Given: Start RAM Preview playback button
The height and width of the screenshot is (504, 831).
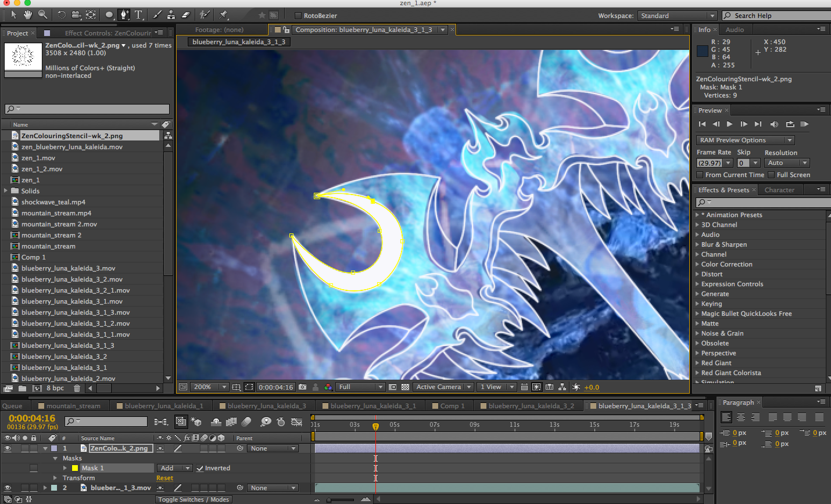Looking at the screenshot, I should click(804, 124).
